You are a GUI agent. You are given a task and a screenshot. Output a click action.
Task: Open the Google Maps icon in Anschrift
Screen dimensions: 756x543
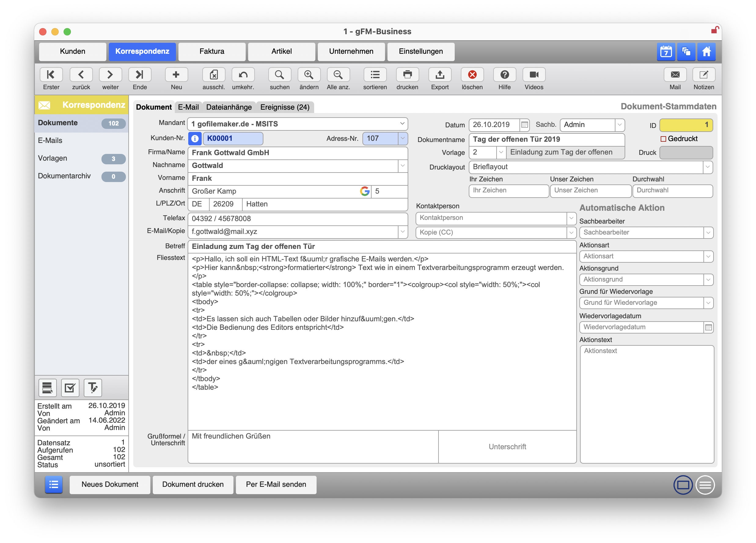[365, 191]
